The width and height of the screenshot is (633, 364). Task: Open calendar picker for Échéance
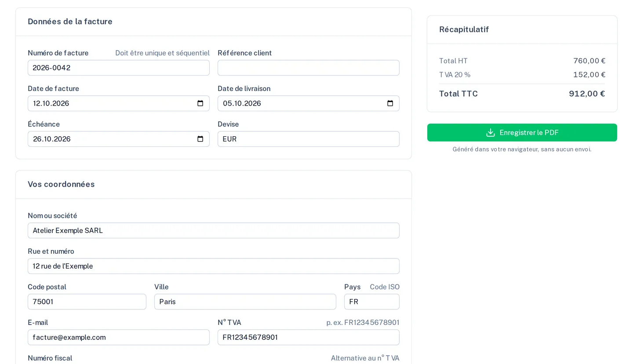(x=200, y=139)
